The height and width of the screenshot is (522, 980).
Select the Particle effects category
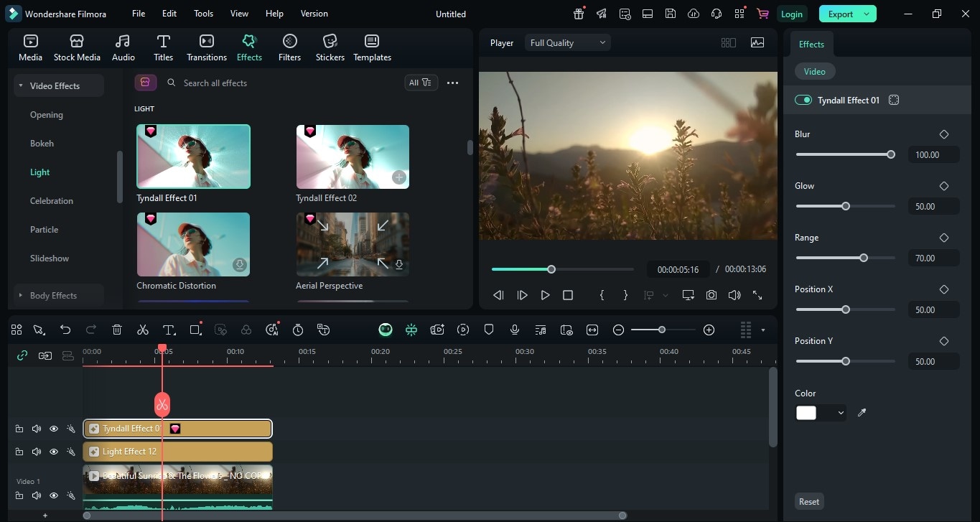tap(44, 229)
